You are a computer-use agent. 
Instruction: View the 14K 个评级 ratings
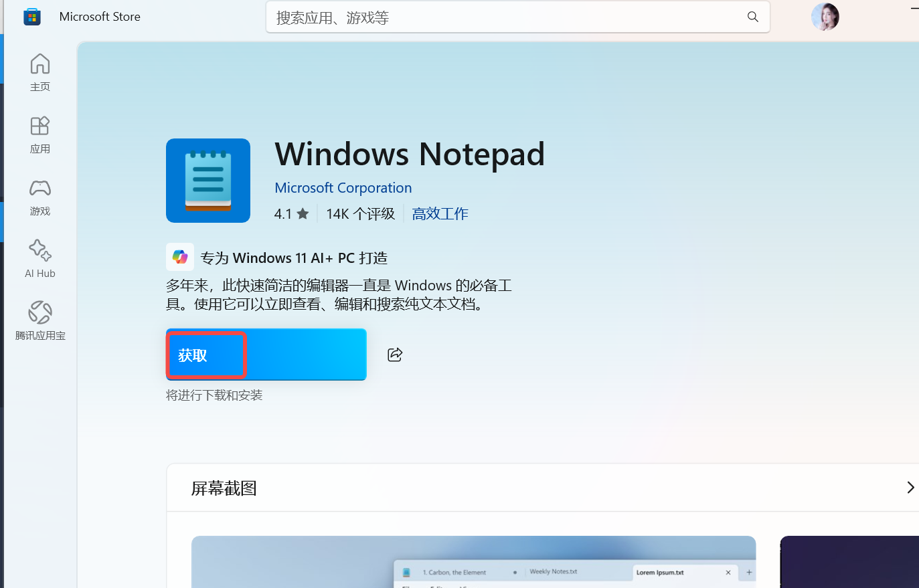pos(360,214)
